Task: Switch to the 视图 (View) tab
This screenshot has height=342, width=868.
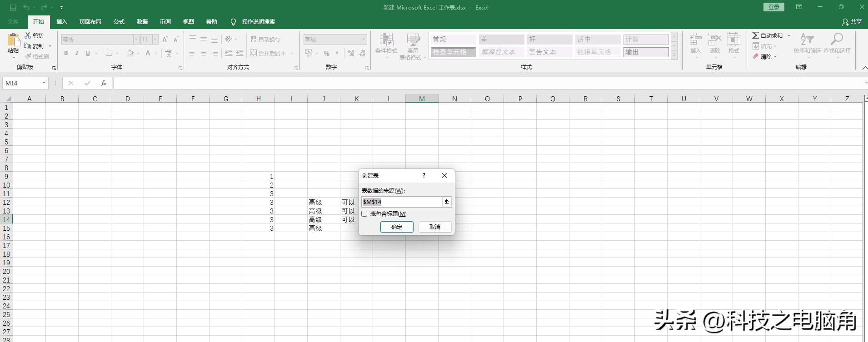Action: pos(188,22)
